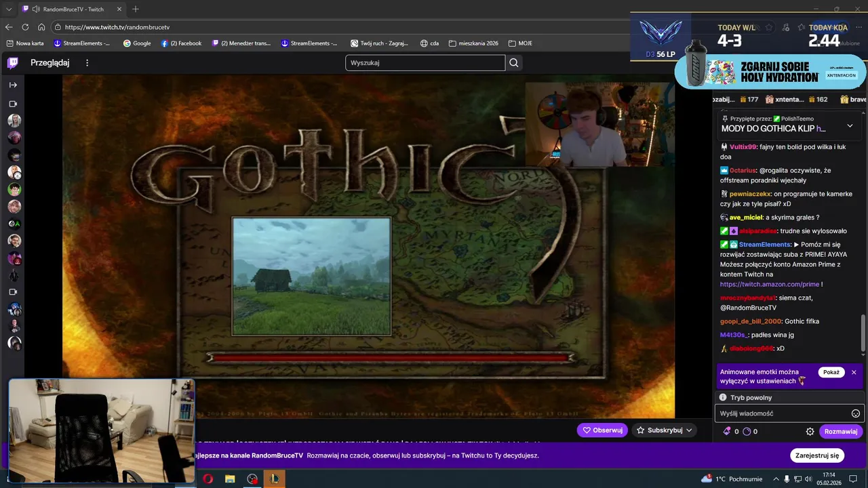Expand the left channel sidebar arrow
The width and height of the screenshot is (868, 488).
point(13,85)
